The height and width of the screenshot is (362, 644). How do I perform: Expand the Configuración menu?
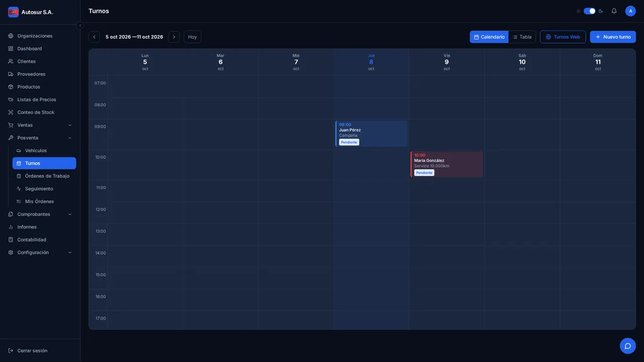tap(40, 252)
